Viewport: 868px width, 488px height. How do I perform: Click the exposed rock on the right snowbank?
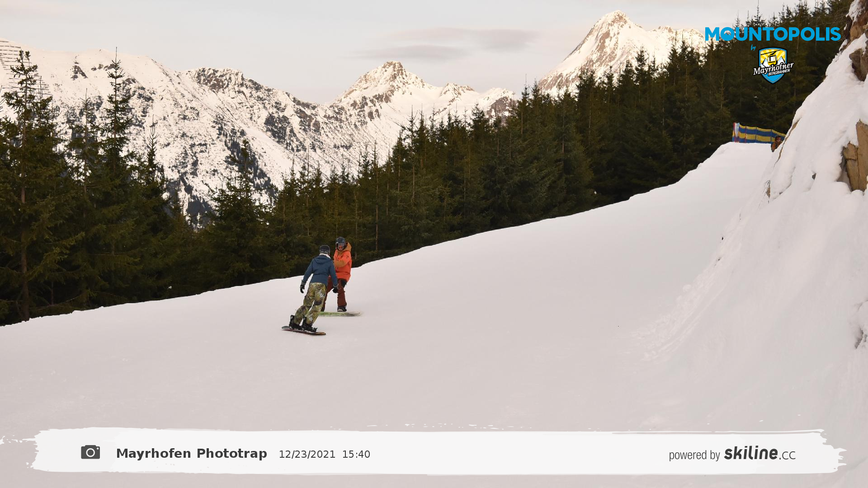coord(855,157)
